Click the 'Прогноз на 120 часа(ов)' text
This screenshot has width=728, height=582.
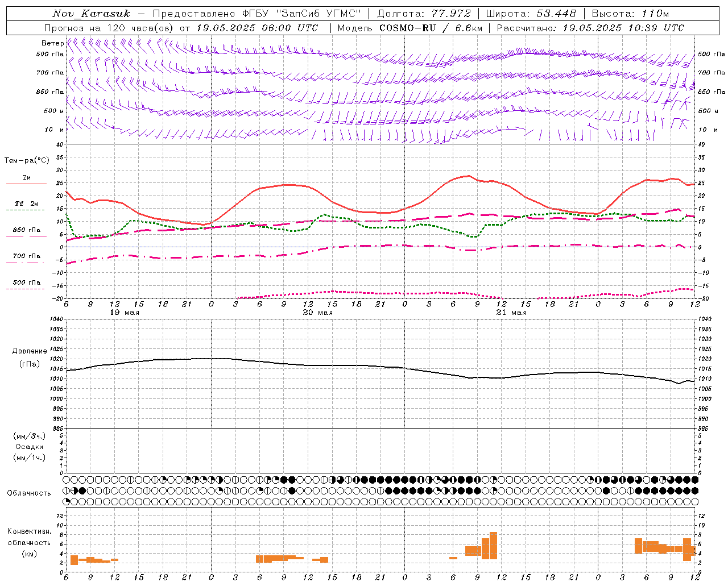tap(110, 28)
